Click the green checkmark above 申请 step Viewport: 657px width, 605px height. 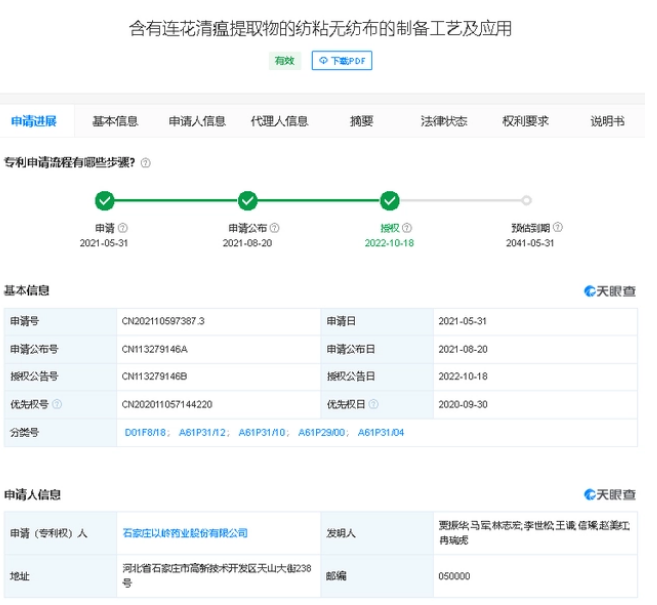coord(105,201)
